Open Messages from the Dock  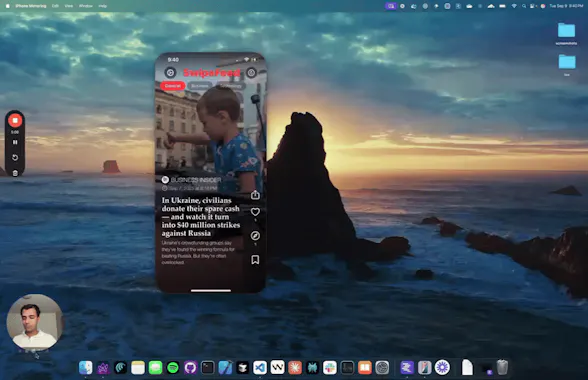(155, 368)
